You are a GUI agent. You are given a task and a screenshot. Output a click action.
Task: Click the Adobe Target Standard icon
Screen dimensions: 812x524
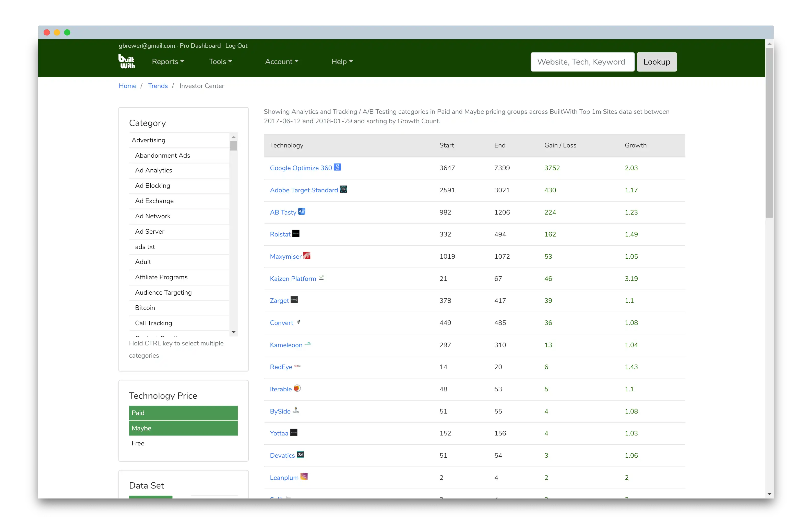coord(343,189)
